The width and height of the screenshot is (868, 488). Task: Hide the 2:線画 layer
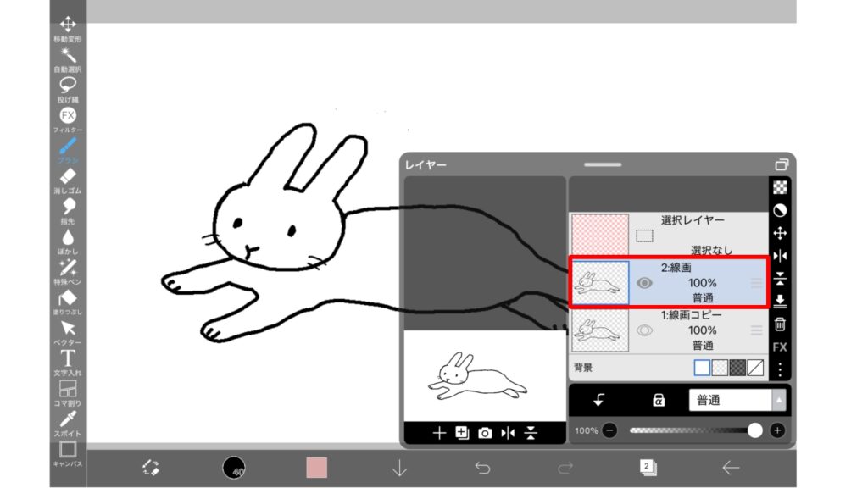coord(644,283)
